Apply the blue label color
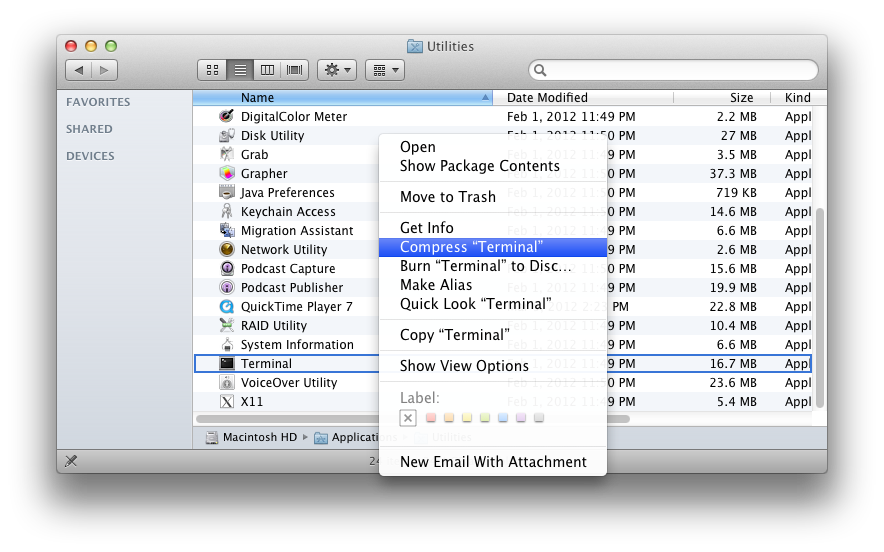Image resolution: width=884 pixels, height=552 pixels. (x=503, y=418)
